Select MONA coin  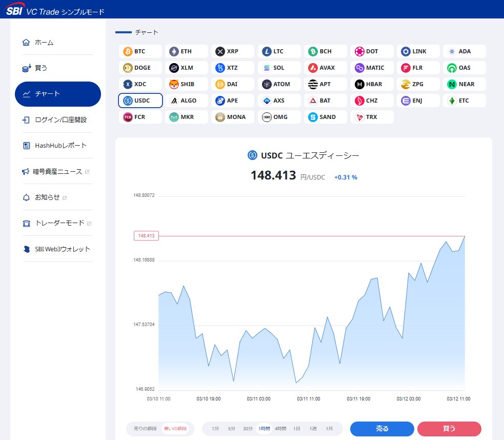[233, 117]
